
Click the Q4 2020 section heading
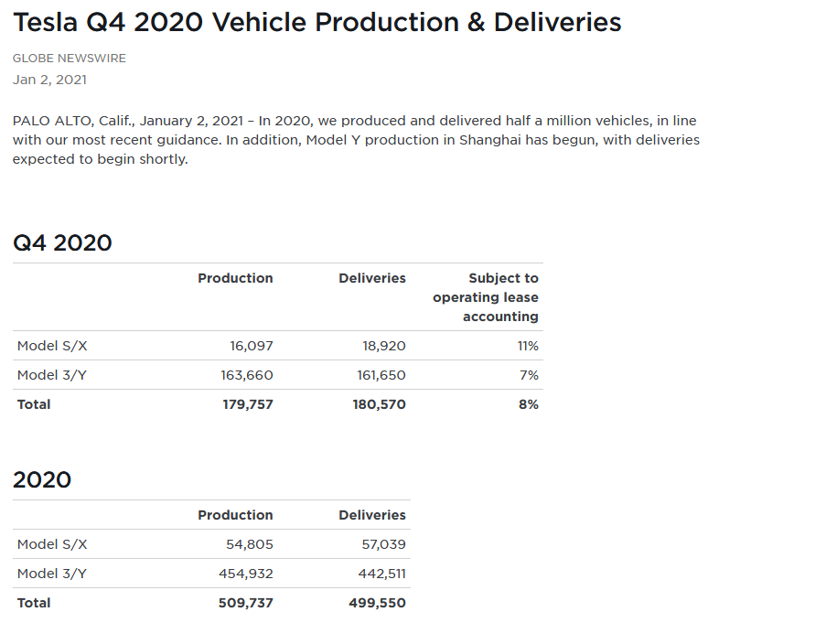(x=62, y=243)
